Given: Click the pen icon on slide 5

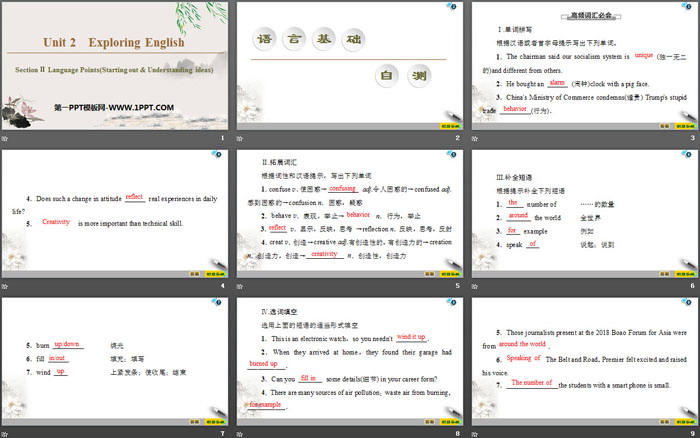Looking at the screenshot, I should pyautogui.click(x=453, y=263).
